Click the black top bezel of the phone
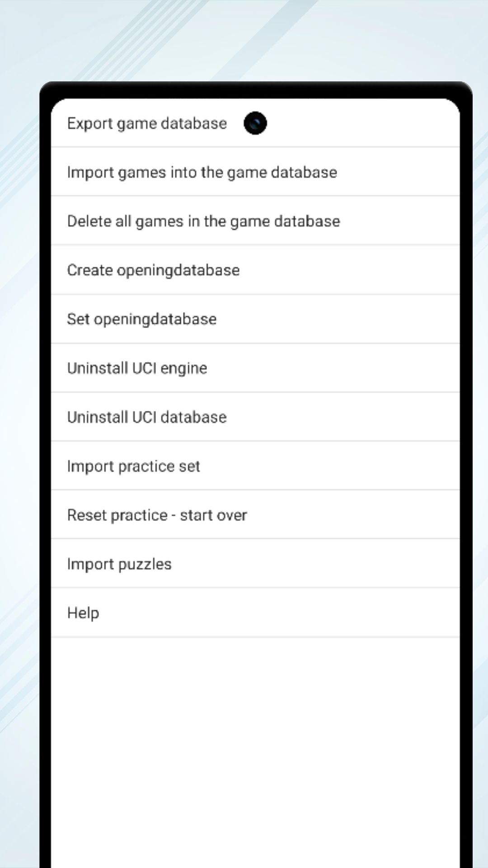The height and width of the screenshot is (868, 488). click(255, 90)
